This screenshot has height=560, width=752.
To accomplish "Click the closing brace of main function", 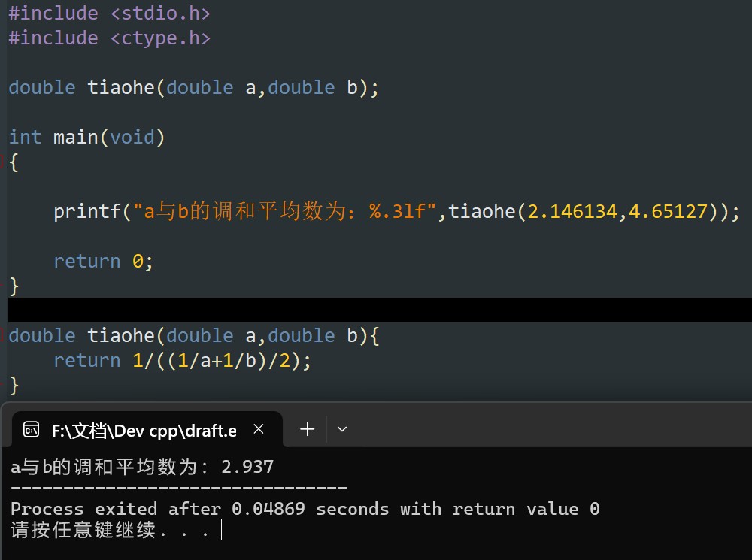I will pyautogui.click(x=14, y=286).
